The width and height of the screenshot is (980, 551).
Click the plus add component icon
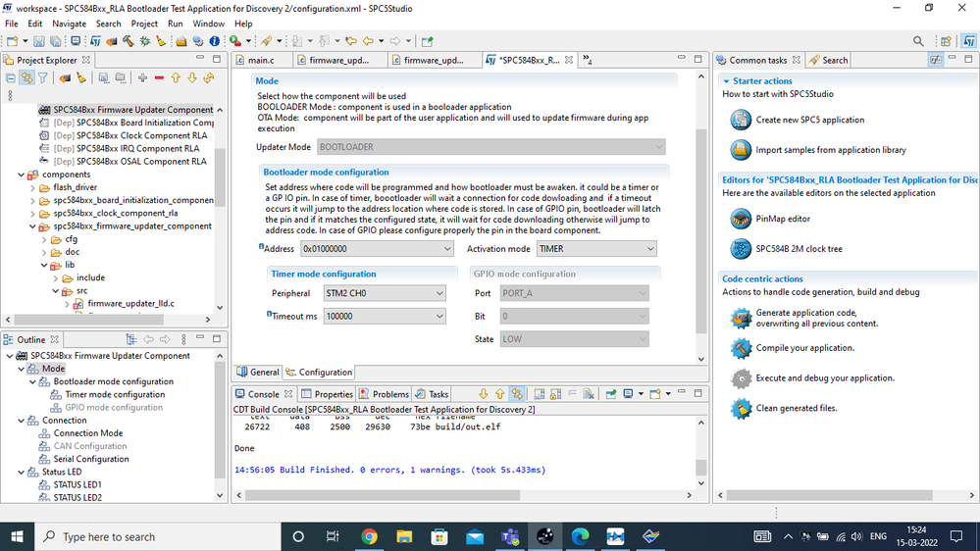tap(142, 78)
